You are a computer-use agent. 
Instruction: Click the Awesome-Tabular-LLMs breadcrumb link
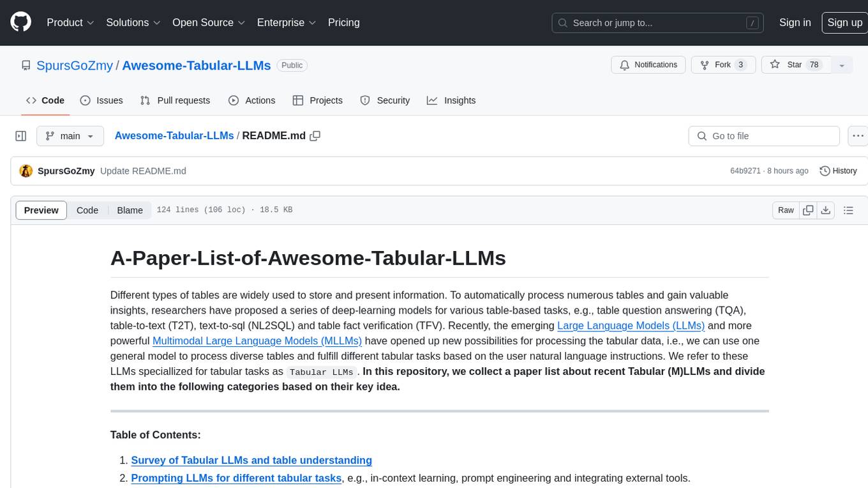174,136
